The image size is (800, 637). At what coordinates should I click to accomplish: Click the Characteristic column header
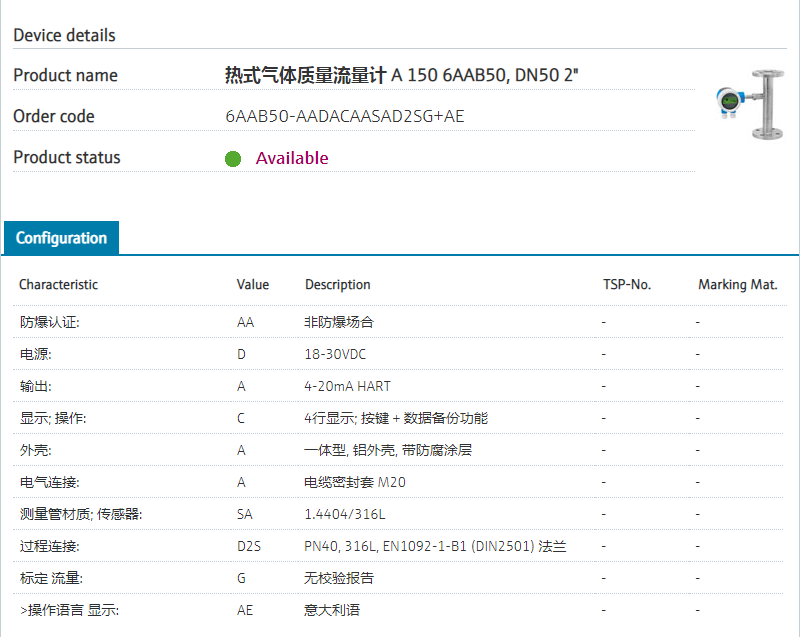[x=58, y=284]
